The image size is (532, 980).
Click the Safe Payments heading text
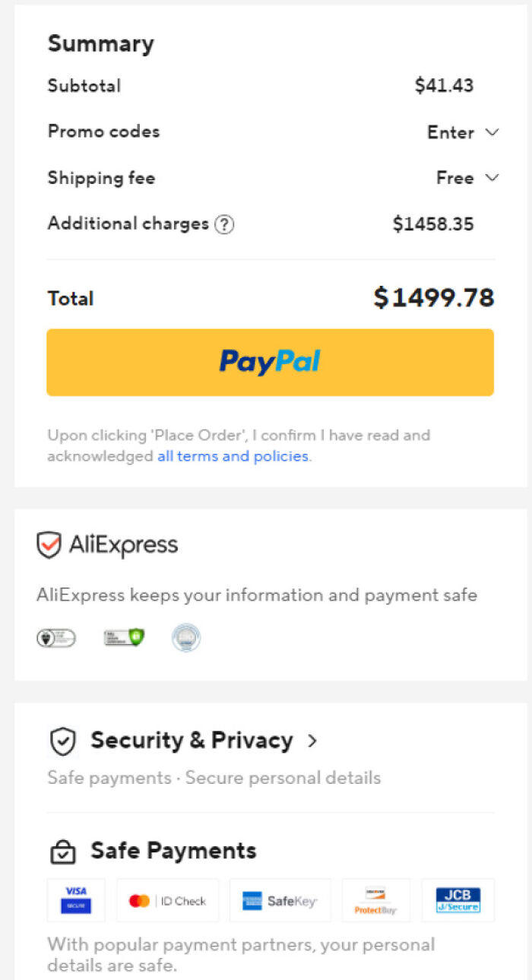173,851
